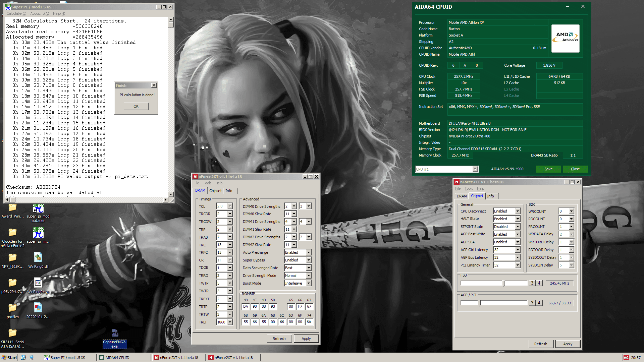644x362 pixels.
Task: Click the AIDA64 tray icon
Action: point(626,358)
